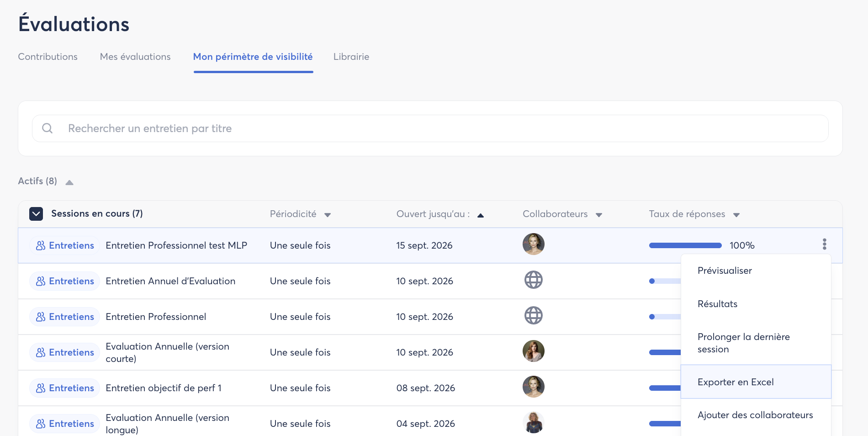Image resolution: width=868 pixels, height=436 pixels.
Task: Click collaborator avatar for Entretien Professionnel test MLP
Action: click(x=533, y=244)
